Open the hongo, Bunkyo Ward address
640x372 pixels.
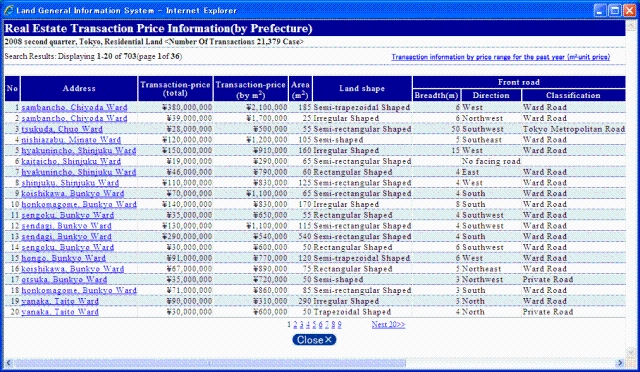pos(64,258)
